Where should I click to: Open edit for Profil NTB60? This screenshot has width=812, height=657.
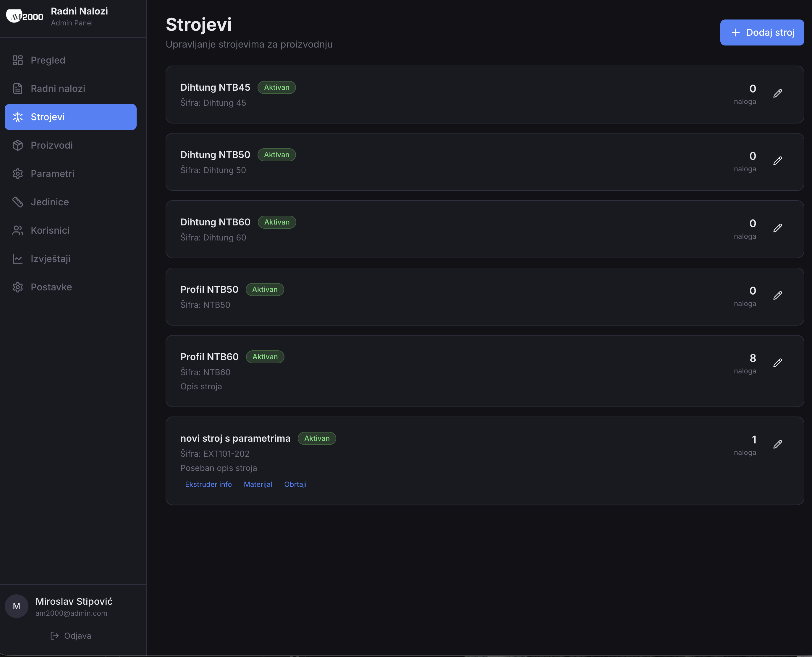click(x=777, y=363)
